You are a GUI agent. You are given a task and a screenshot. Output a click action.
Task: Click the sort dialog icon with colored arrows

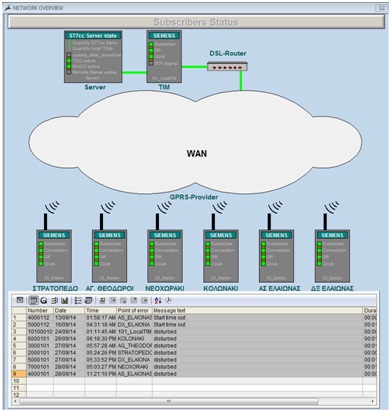click(x=158, y=300)
